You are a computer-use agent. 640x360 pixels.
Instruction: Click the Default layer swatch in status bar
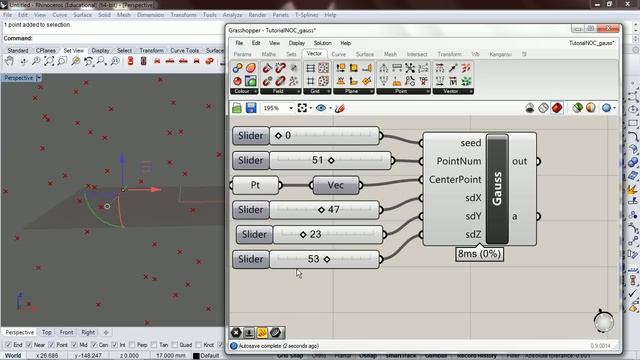click(196, 356)
